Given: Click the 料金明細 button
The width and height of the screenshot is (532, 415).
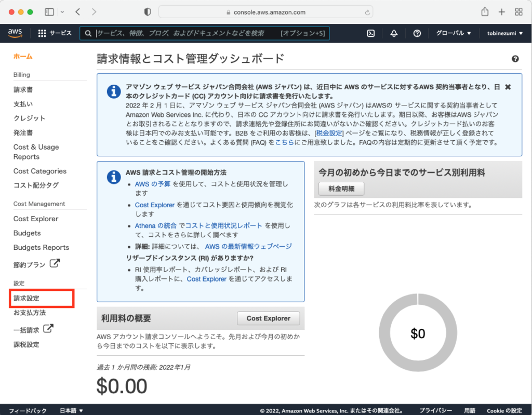Looking at the screenshot, I should coord(341,189).
